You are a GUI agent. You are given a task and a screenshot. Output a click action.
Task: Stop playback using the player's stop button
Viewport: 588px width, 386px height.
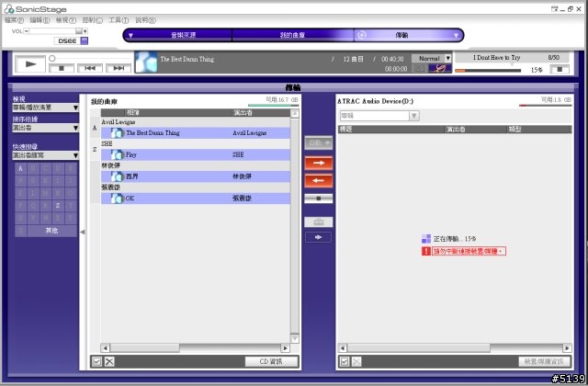pos(62,68)
